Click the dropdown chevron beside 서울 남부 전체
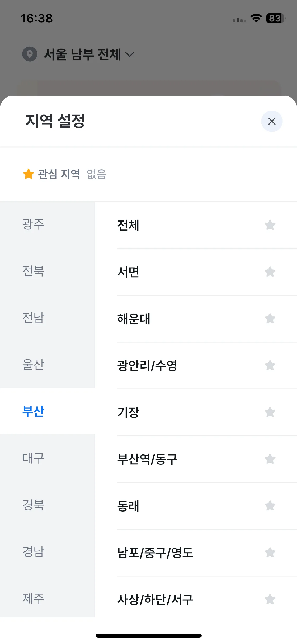Image resolution: width=297 pixels, height=644 pixels. [129, 54]
